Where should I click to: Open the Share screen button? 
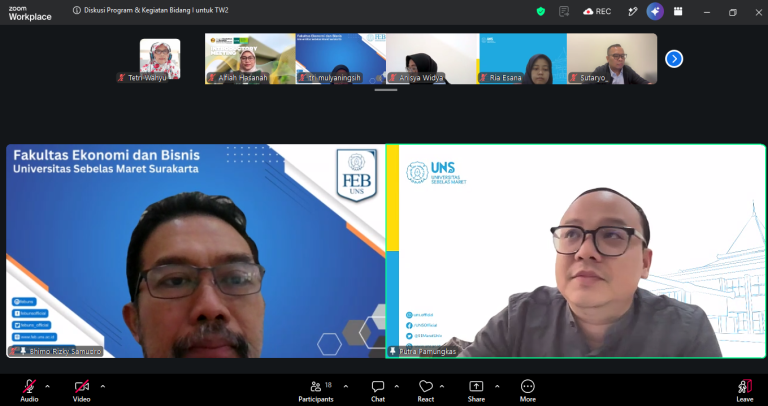click(x=476, y=390)
